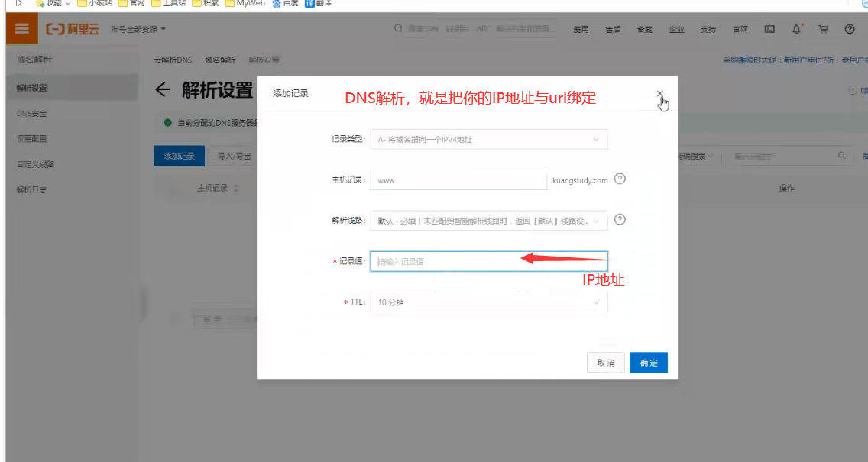Click the 主机记录 input containing www
The width and height of the screenshot is (868, 462).
coord(458,180)
